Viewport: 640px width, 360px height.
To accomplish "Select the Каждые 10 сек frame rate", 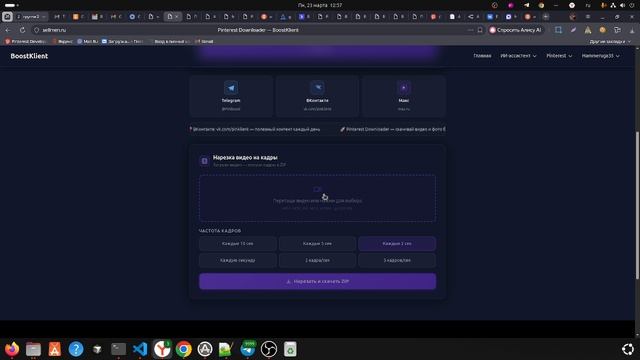I will click(x=238, y=244).
